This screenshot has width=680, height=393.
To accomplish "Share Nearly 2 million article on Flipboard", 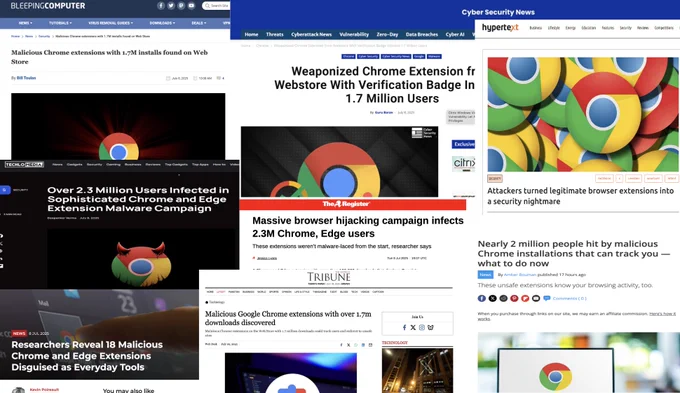I will pos(525,298).
